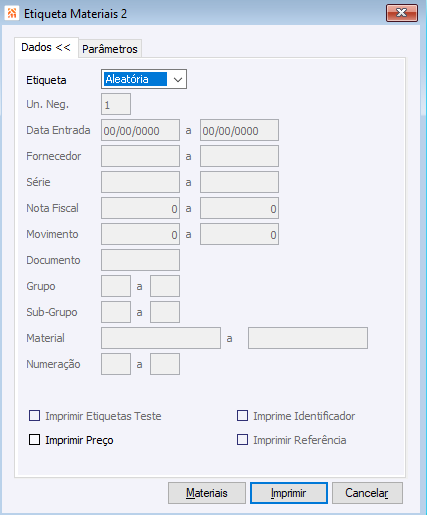427x515 pixels.
Task: Close the Etiqueta Materiais 2 window
Action: [402, 13]
